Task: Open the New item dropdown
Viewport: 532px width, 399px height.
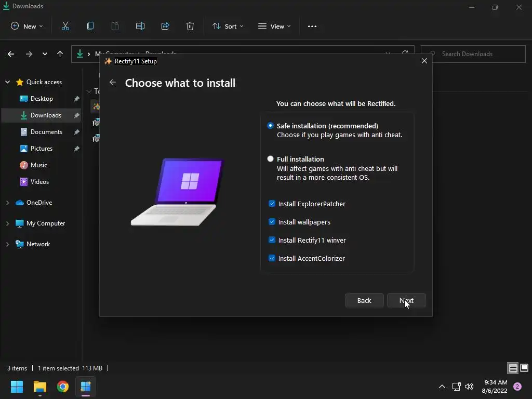Action: coord(27,26)
